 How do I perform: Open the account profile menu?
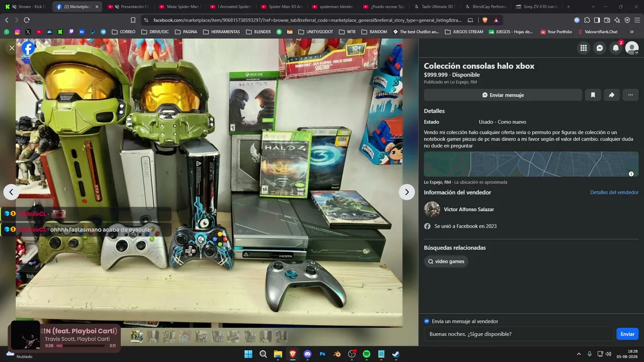point(632,48)
